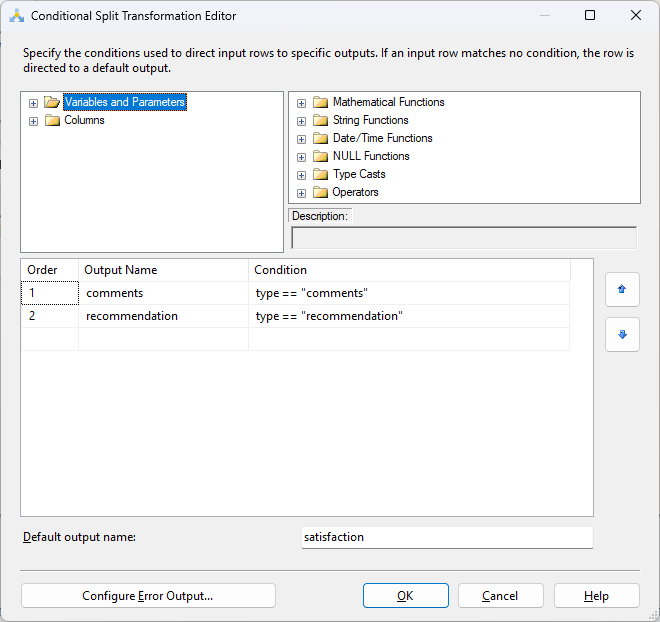The height and width of the screenshot is (622, 660).
Task: Click the String Functions folder icon
Action: pos(320,120)
